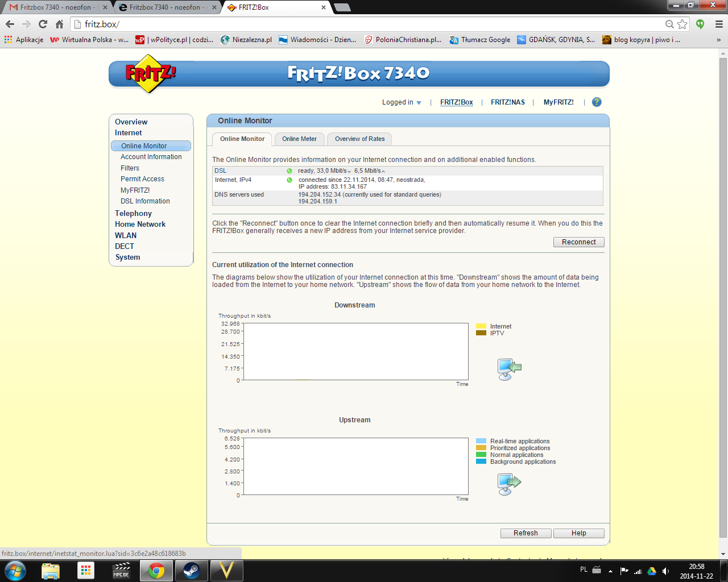Image resolution: width=728 pixels, height=582 pixels.
Task: Select the Online Monitor tab in the panel
Action: [x=242, y=139]
